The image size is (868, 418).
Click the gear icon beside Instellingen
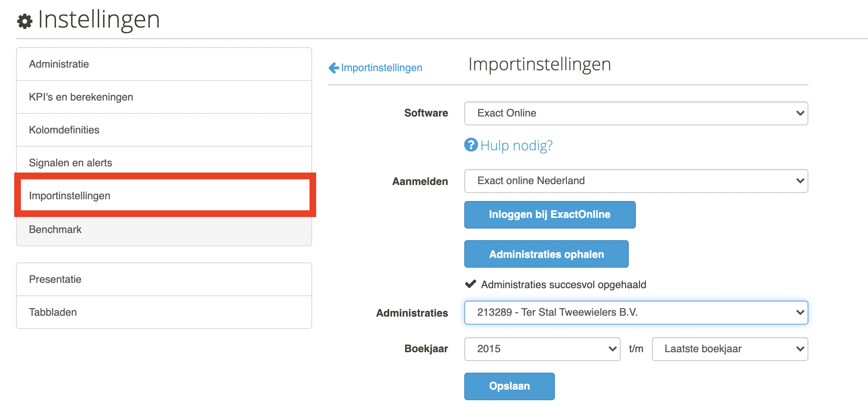25,21
